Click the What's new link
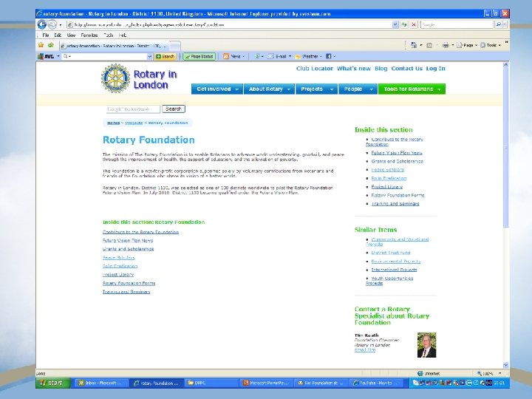532x399 pixels. coord(353,69)
